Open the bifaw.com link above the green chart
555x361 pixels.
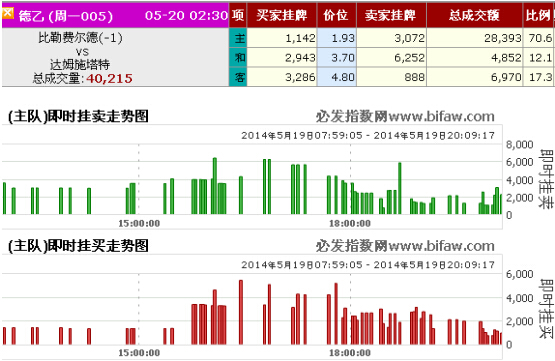pyautogui.click(x=441, y=116)
